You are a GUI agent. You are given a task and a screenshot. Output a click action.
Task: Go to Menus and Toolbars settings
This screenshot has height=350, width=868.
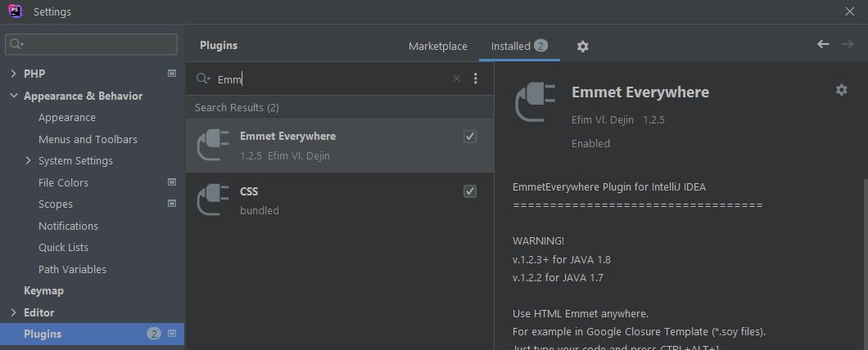click(88, 139)
